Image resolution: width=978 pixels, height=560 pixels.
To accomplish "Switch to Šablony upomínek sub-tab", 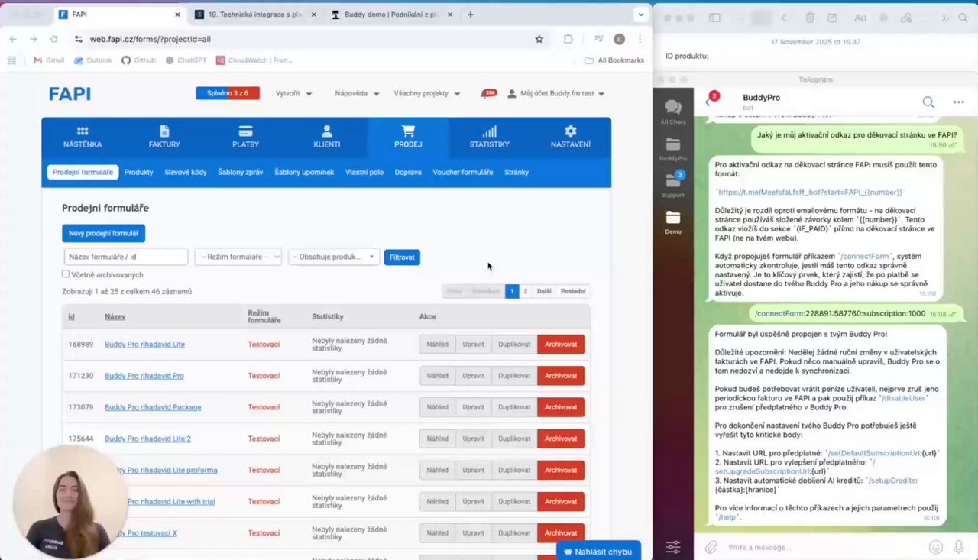I will pos(304,172).
